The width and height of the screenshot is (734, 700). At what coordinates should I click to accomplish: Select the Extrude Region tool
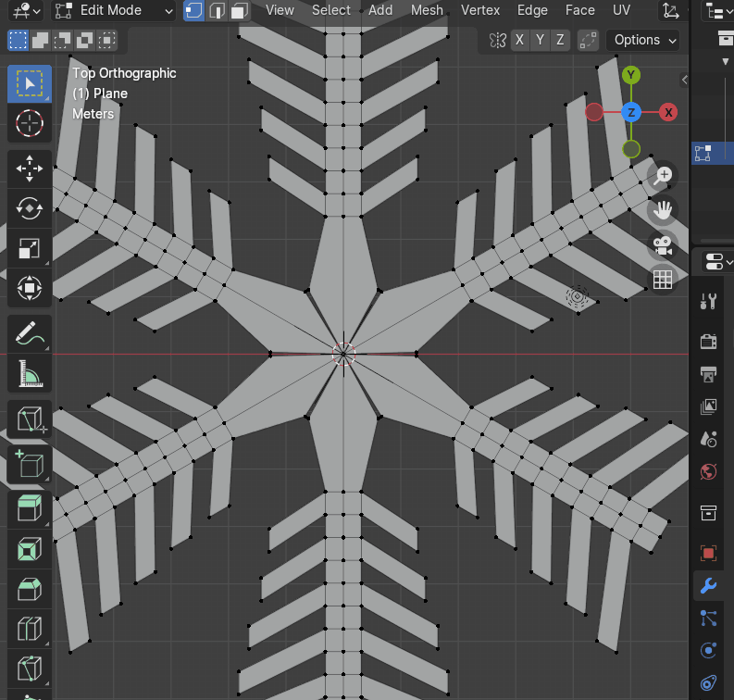[30, 509]
